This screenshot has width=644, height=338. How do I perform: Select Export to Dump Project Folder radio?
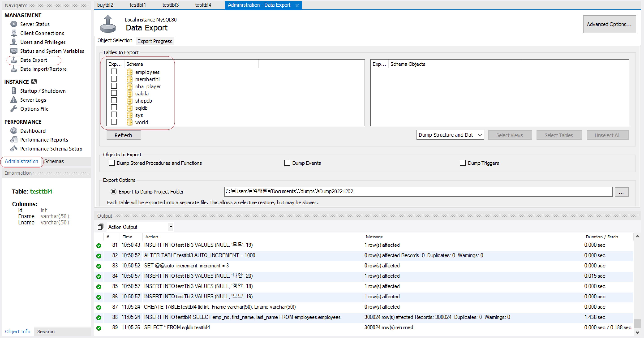pos(114,192)
